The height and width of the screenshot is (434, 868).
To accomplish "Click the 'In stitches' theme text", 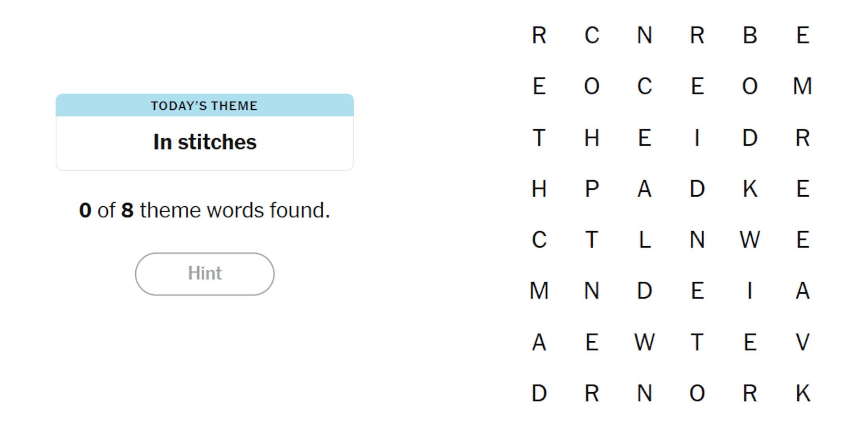I will (204, 142).
